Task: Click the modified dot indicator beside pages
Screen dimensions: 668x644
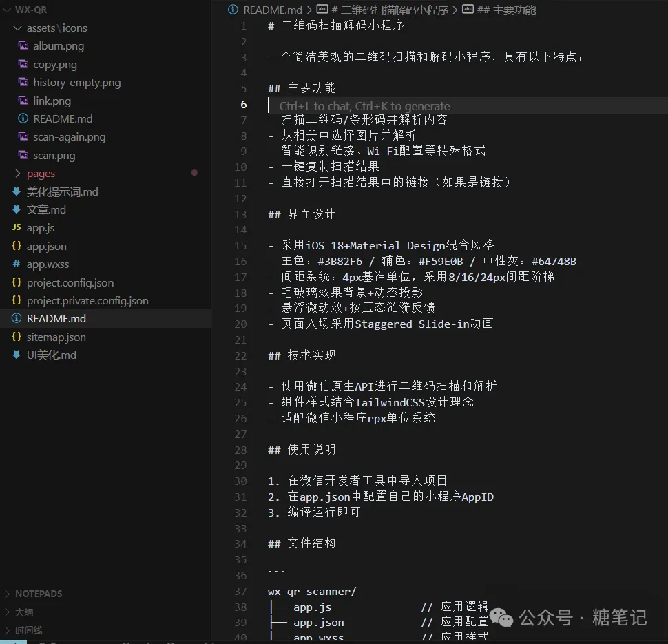Action: (x=194, y=173)
